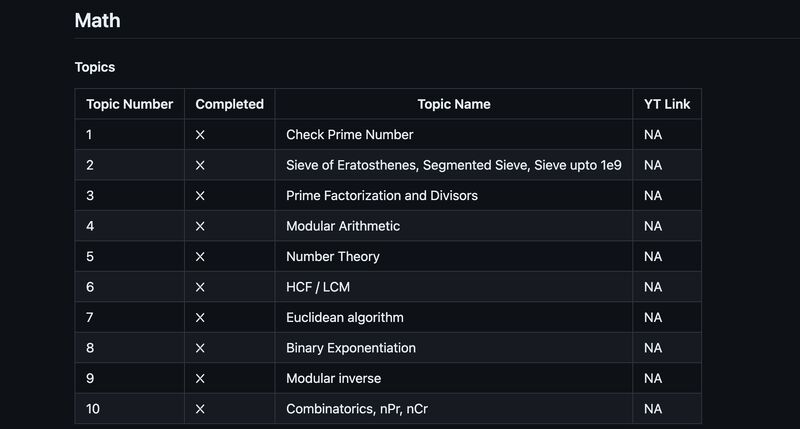
Task: Click the X mark in the HCF / LCM row
Action: coord(200,287)
